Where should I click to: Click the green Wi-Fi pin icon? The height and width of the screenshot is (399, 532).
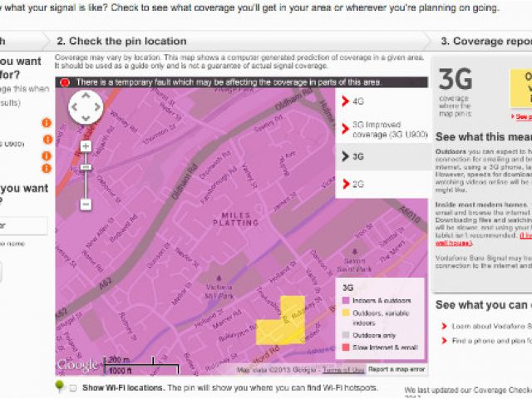59,386
